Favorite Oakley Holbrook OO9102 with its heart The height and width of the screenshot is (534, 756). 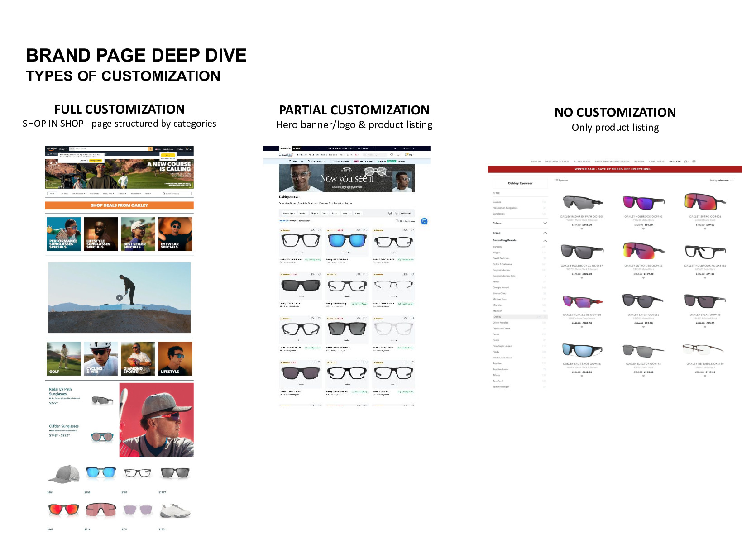643,229
